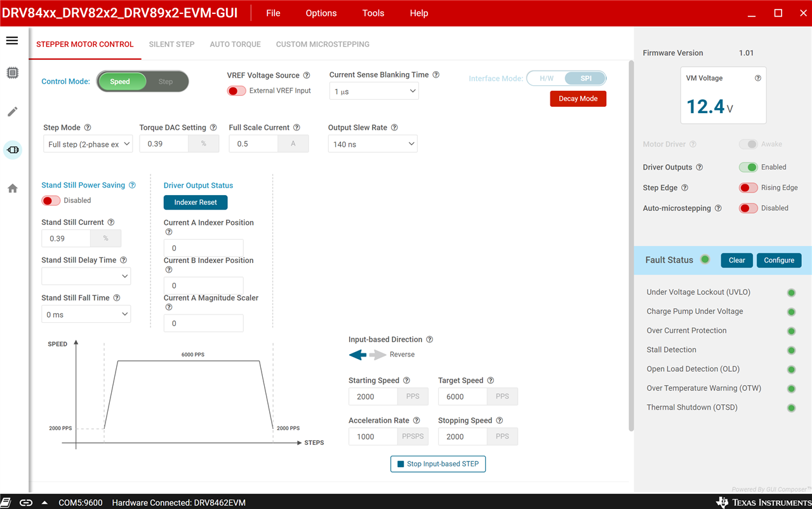Open the File menu

(273, 13)
